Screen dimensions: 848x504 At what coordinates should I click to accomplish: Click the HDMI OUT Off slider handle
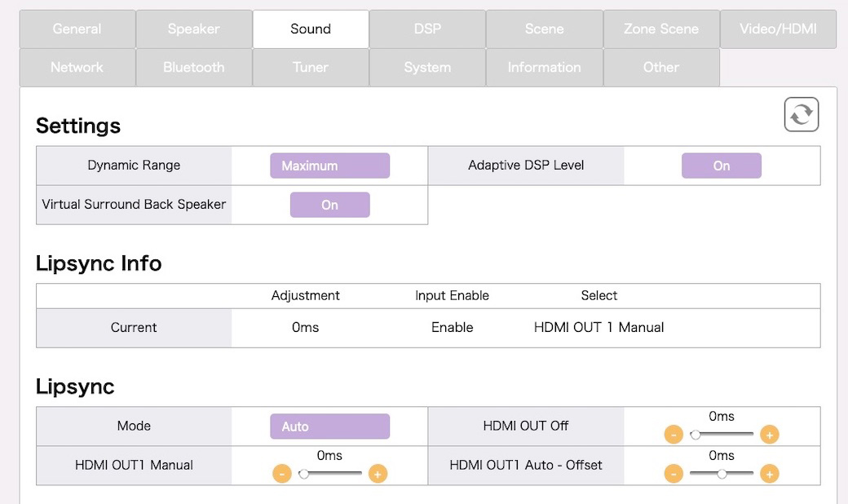click(696, 434)
